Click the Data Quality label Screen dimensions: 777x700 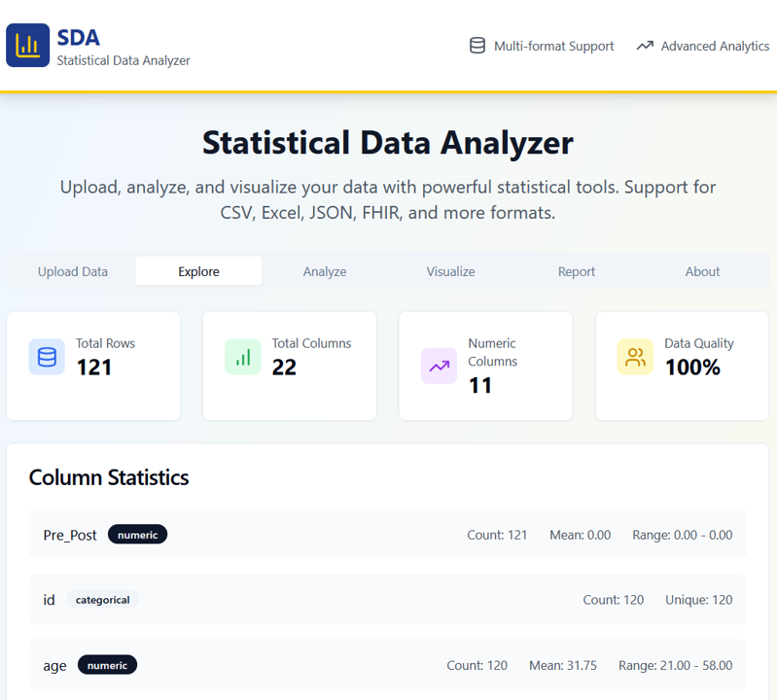coord(698,343)
